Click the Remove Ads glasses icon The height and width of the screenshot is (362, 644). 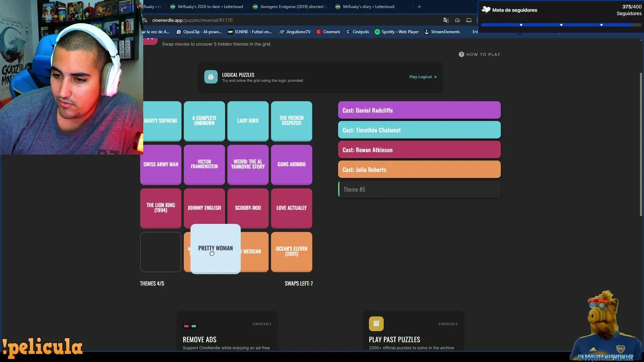(x=190, y=324)
